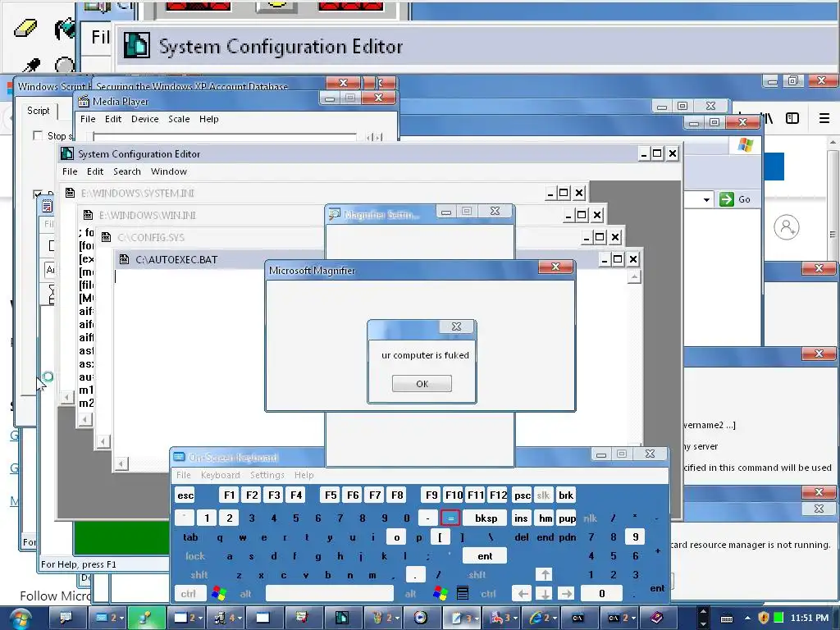Show hidden system tray icons

pos(747,619)
